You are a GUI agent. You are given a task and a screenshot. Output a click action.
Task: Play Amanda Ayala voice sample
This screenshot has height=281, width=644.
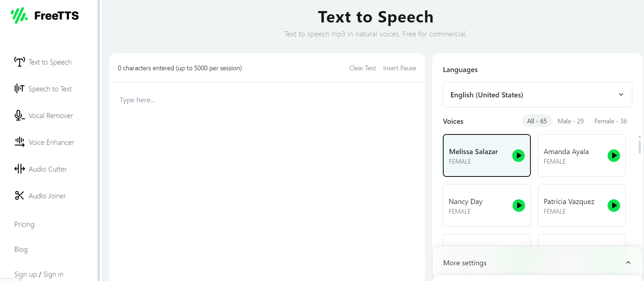click(614, 155)
